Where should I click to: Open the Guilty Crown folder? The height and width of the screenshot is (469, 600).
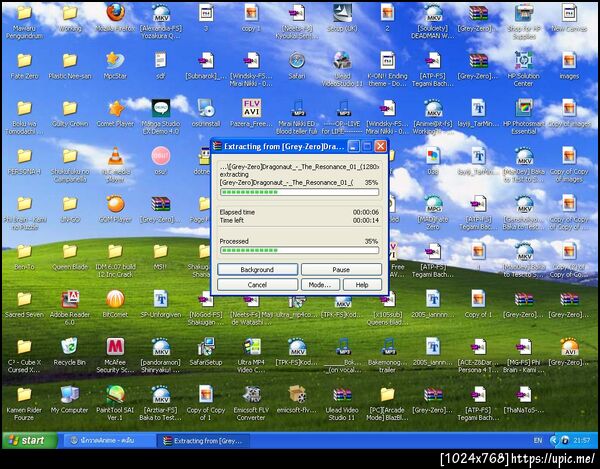70,109
